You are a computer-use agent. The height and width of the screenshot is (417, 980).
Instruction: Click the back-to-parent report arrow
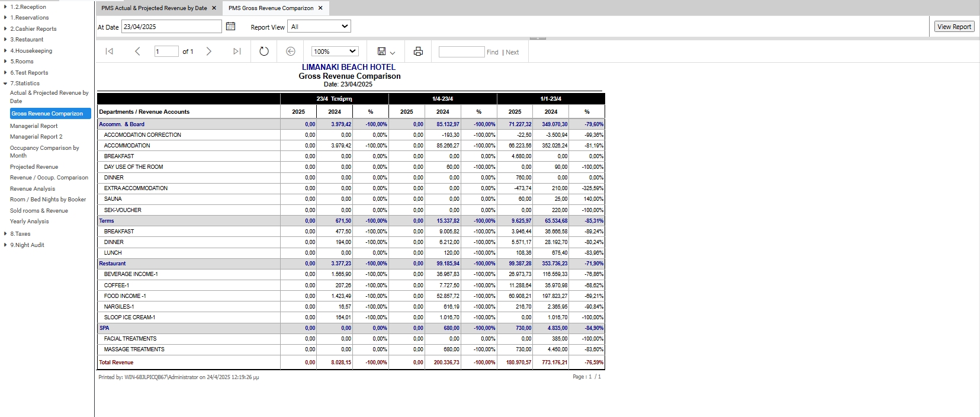[290, 52]
